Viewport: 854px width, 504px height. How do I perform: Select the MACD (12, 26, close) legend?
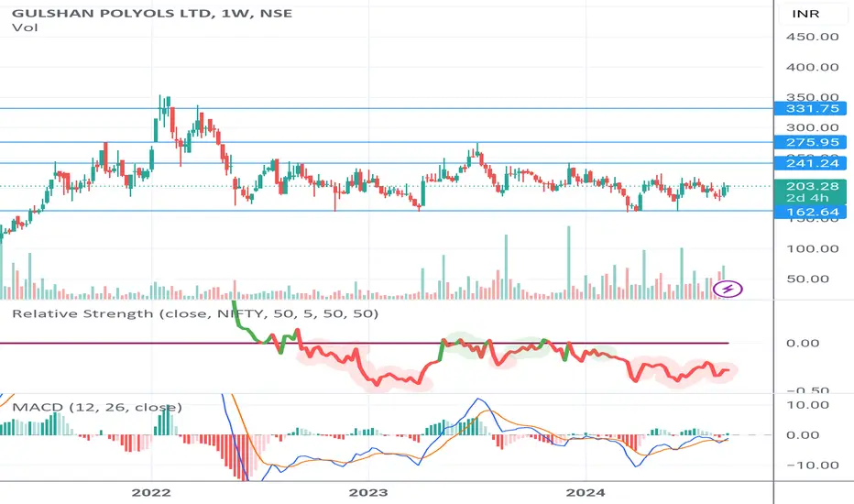(97, 407)
